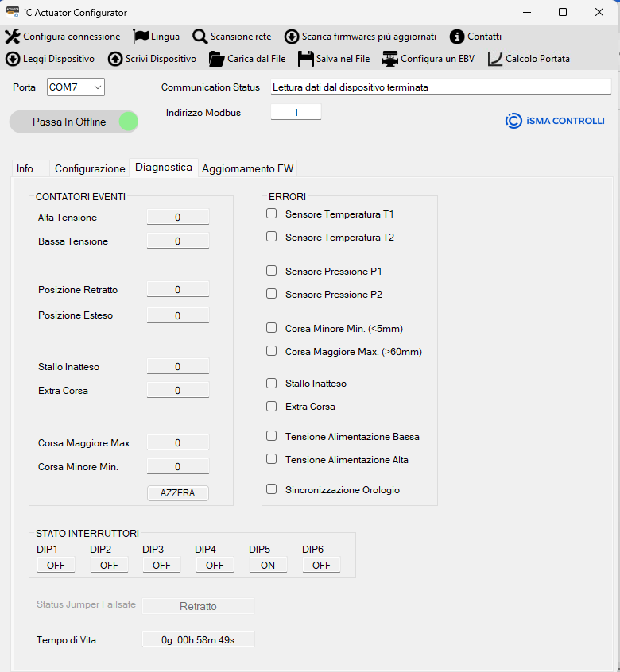
Task: Click the iSMA CONTROLLI logo
Action: click(x=555, y=121)
